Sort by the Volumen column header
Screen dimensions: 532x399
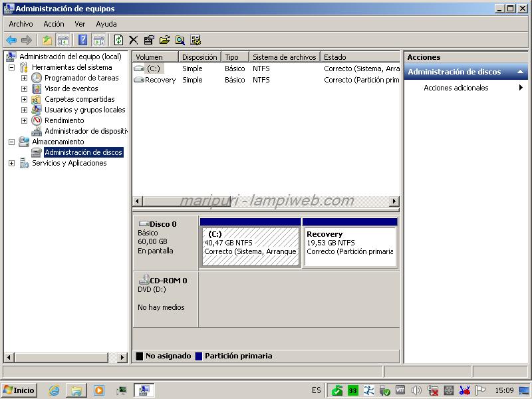[x=156, y=57]
